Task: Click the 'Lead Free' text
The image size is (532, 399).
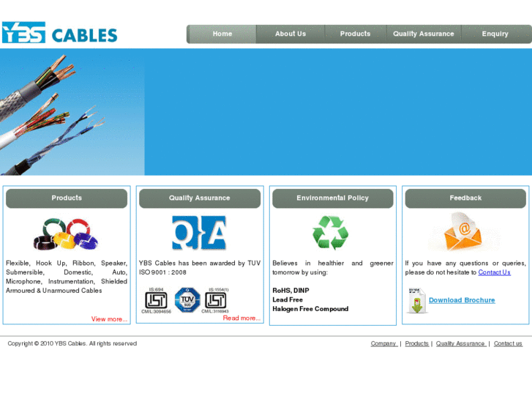Action: pos(288,300)
